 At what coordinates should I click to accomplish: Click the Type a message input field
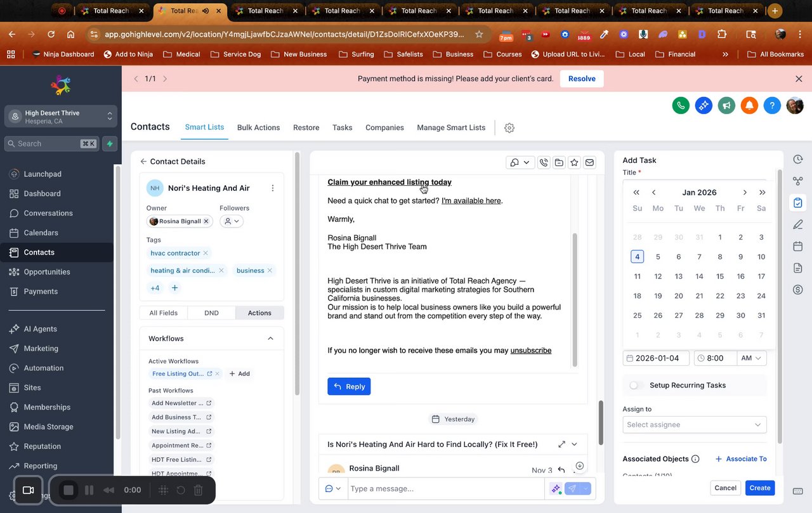(x=446, y=489)
